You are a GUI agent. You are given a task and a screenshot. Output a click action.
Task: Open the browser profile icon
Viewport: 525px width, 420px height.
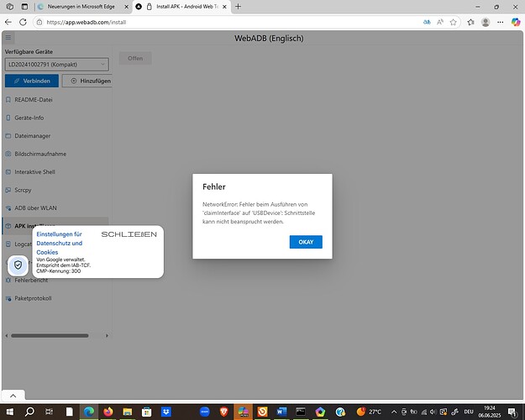486,22
